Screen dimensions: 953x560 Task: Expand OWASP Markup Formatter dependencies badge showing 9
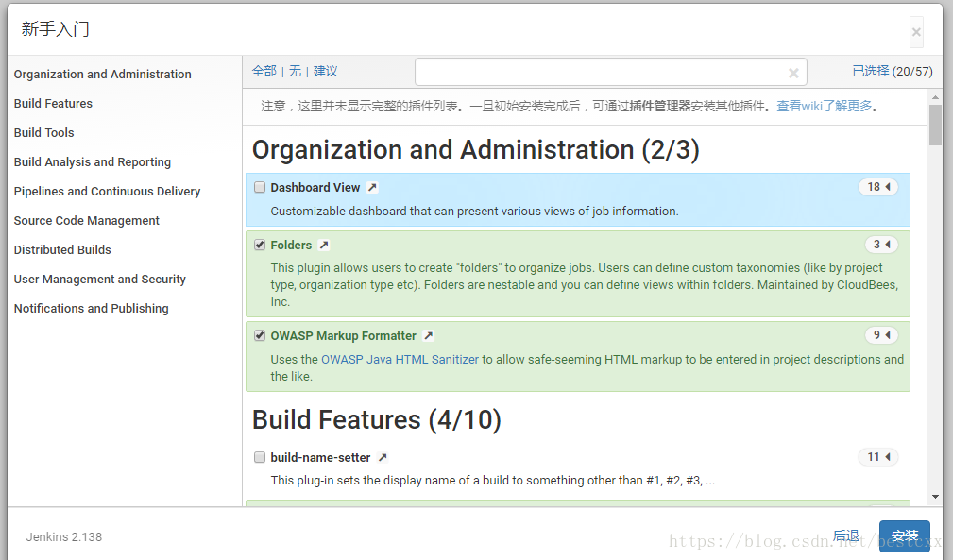tap(881, 334)
